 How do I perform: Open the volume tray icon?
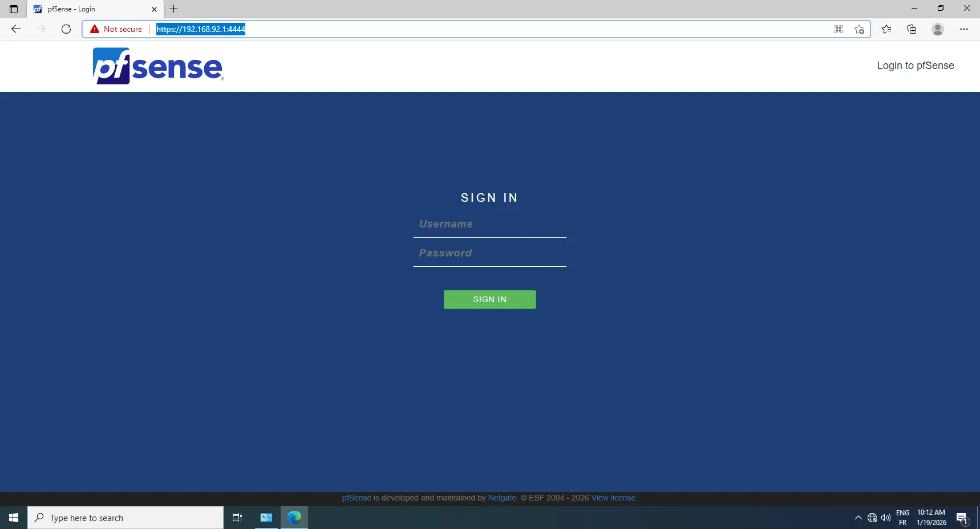tap(886, 518)
